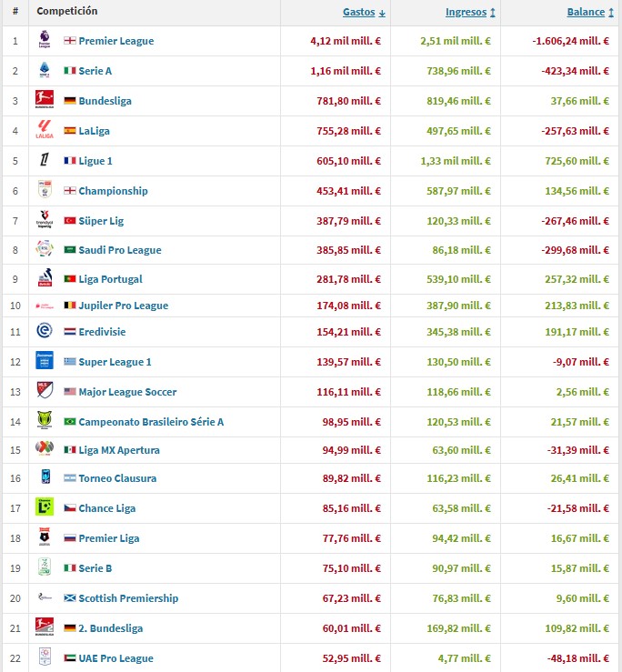The width and height of the screenshot is (622, 672).
Task: Open the Liga Portugal link
Action: 111,279
